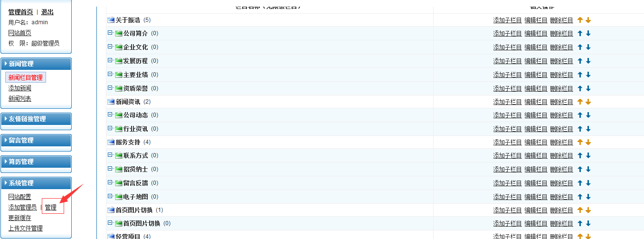The image size is (644, 239).
Task: Move 电子地图 up using its up arrow
Action: (x=580, y=197)
